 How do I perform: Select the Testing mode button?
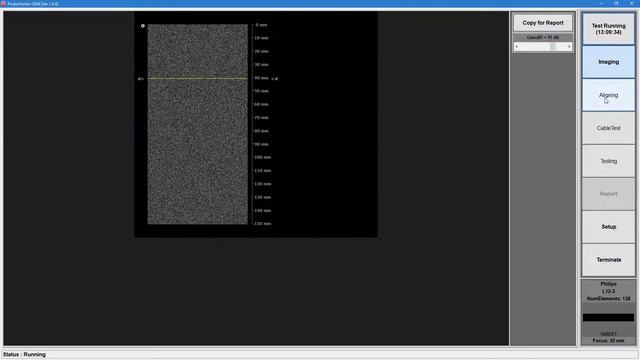pyautogui.click(x=608, y=161)
